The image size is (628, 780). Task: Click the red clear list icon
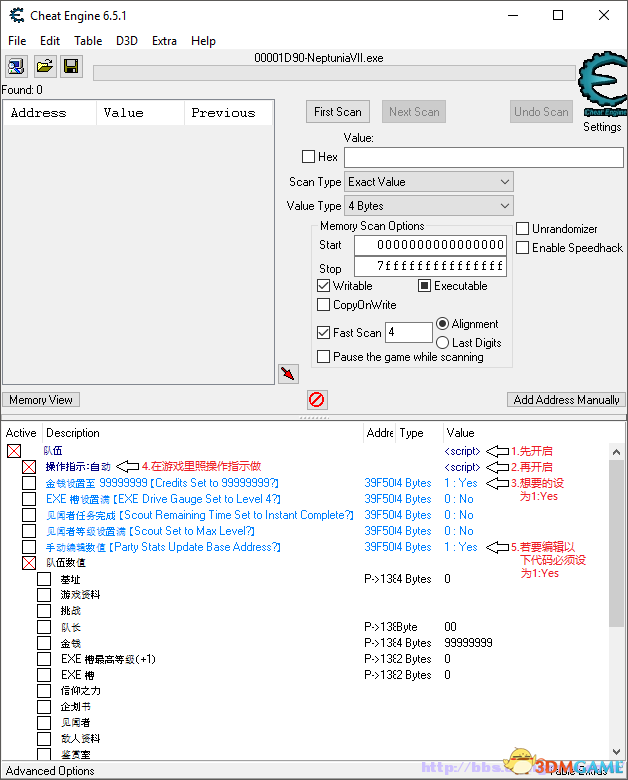pos(316,399)
